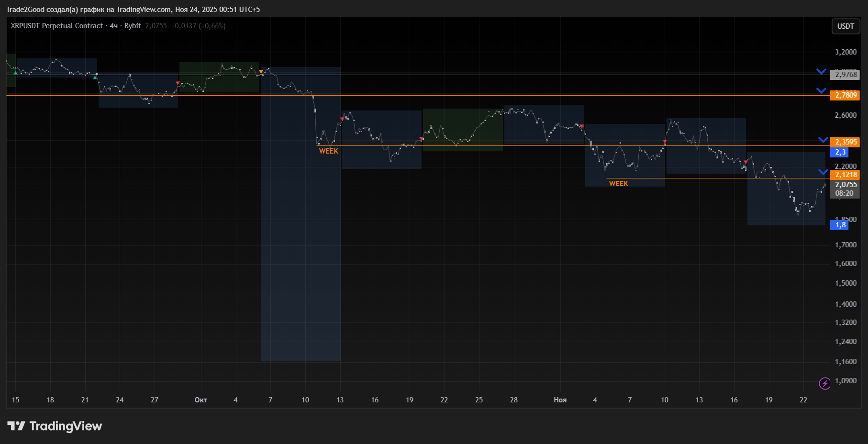Click the red triangle marker near November 17

pyautogui.click(x=746, y=162)
